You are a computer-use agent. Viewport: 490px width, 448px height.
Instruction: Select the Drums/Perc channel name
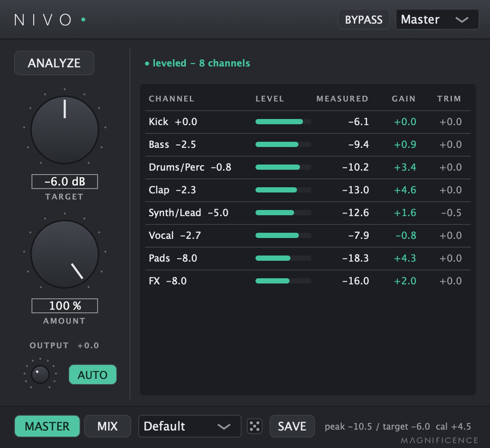click(176, 167)
